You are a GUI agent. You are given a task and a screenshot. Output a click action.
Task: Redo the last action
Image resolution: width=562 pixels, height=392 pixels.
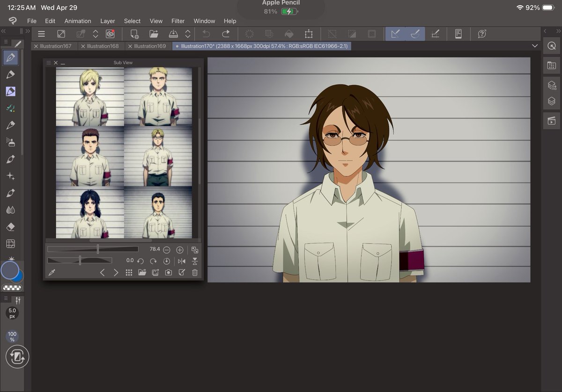point(226,34)
